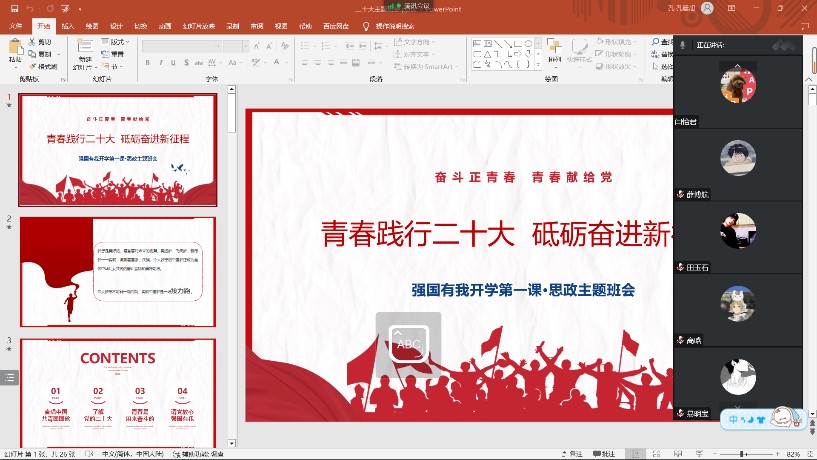Click the Format Painter tool
817x460 pixels.
click(x=43, y=66)
